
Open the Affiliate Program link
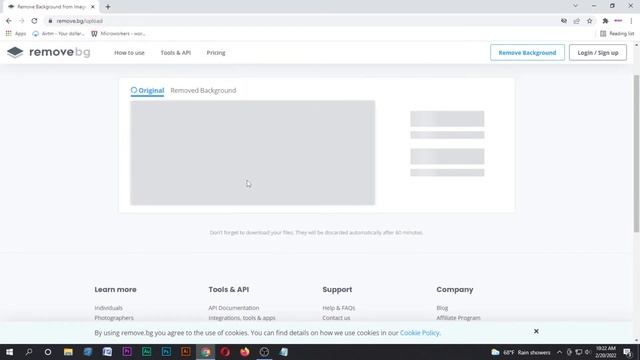458,318
